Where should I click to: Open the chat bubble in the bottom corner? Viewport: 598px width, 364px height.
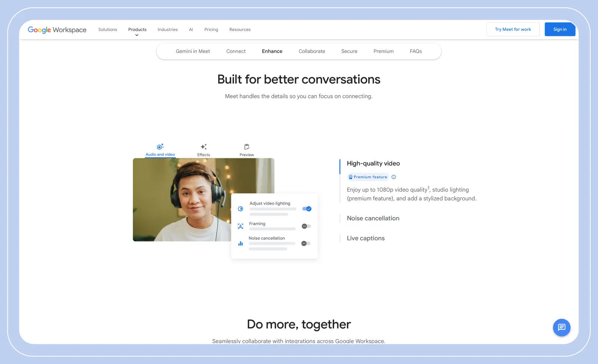pyautogui.click(x=561, y=327)
